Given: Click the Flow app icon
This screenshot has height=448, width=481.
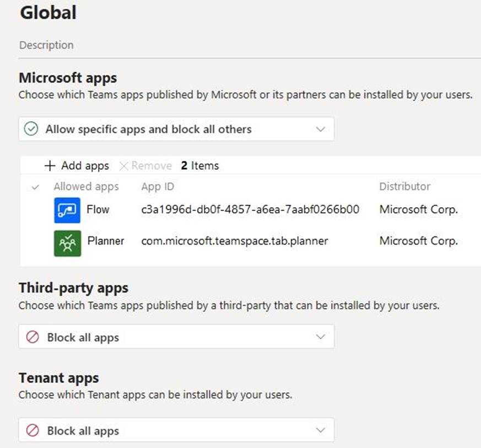Looking at the screenshot, I should (x=67, y=210).
